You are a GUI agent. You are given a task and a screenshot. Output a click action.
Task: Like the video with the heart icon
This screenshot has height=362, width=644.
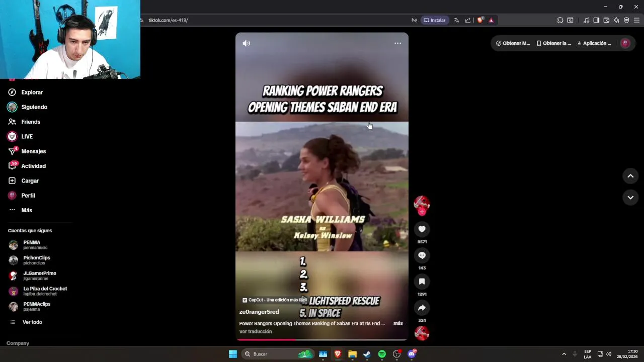coord(422,229)
